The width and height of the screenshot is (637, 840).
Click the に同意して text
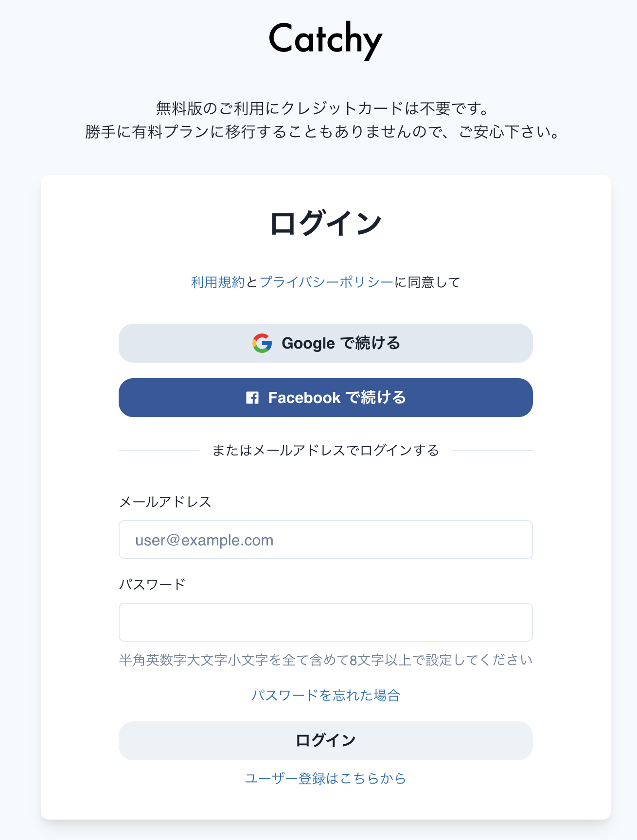[427, 282]
